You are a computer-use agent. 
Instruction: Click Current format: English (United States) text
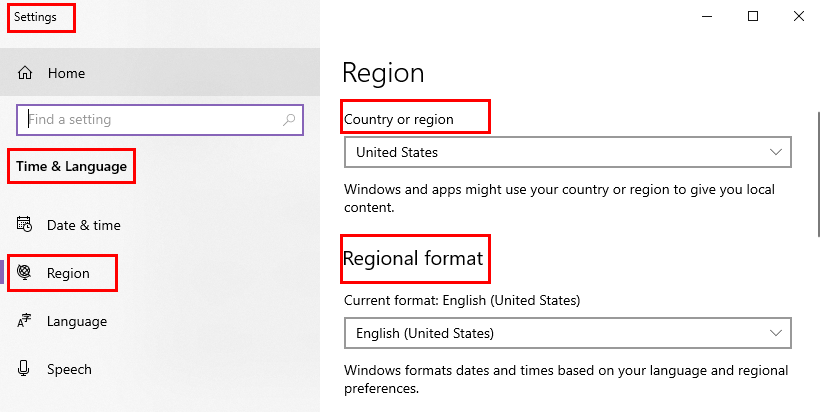coord(462,300)
